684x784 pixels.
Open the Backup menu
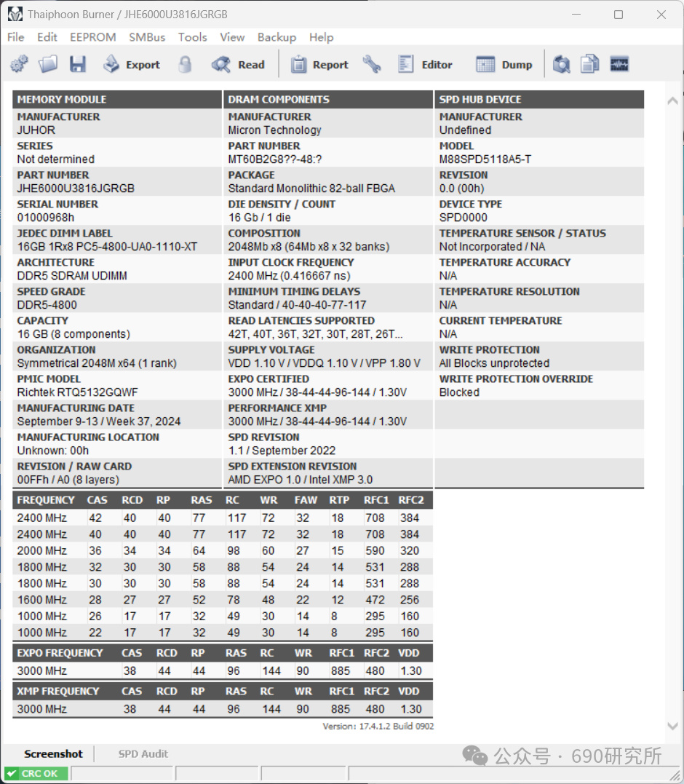tap(277, 37)
